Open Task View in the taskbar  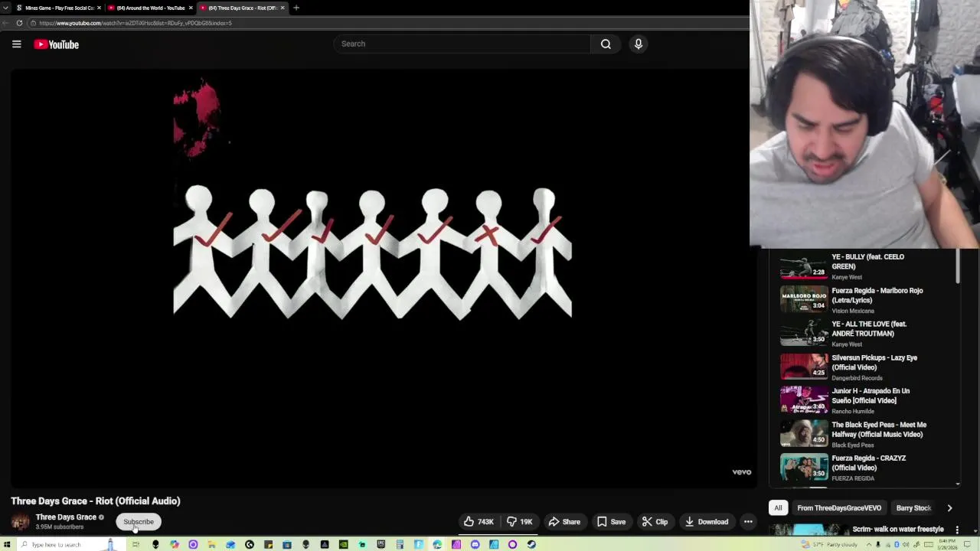tap(136, 545)
